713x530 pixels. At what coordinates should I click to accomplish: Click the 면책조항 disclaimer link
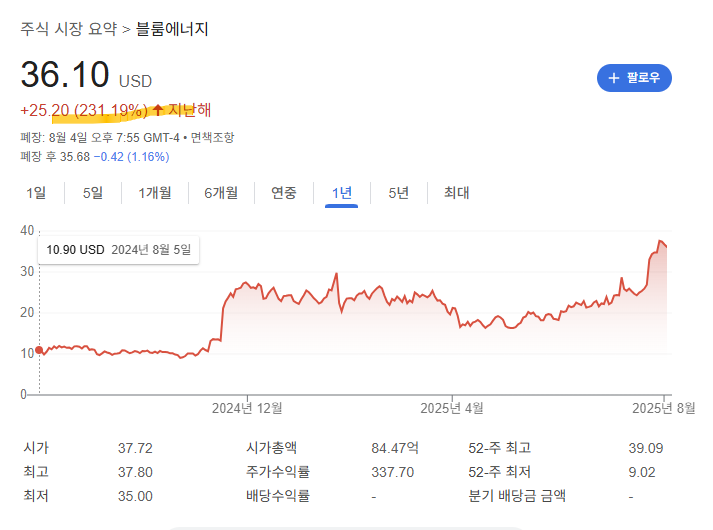212,137
